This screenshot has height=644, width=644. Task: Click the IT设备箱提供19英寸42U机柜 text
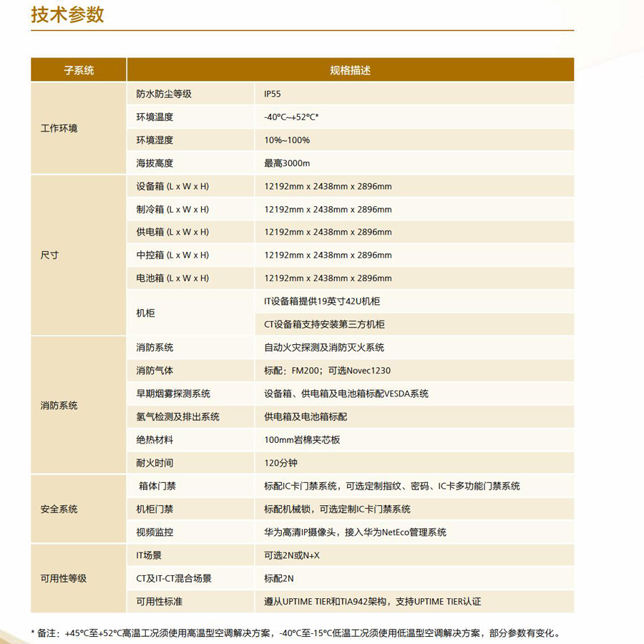[322, 301]
